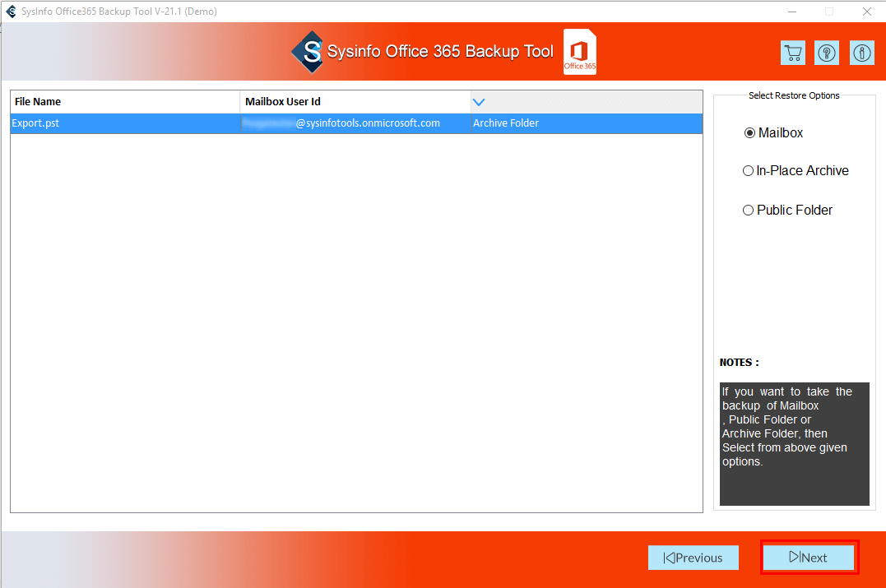Sort by File Name column header
Viewport: 886px width, 588px height.
pyautogui.click(x=125, y=102)
